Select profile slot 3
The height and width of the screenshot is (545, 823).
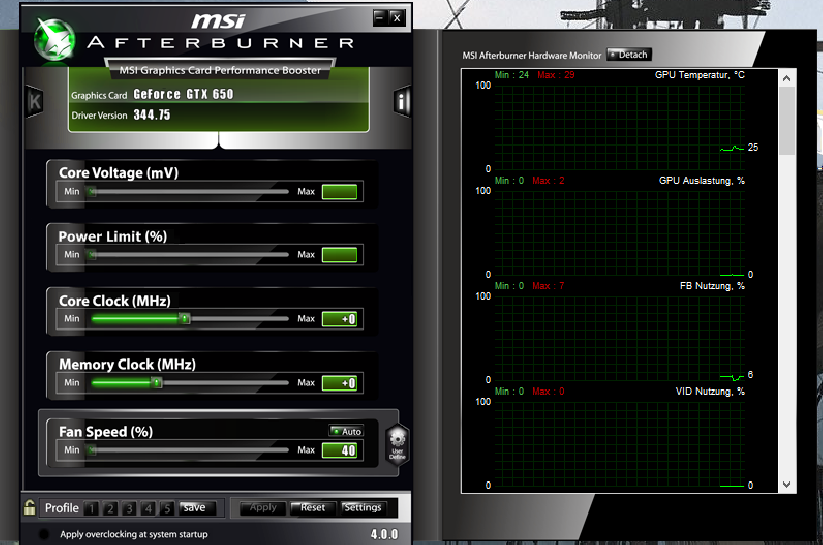[129, 508]
